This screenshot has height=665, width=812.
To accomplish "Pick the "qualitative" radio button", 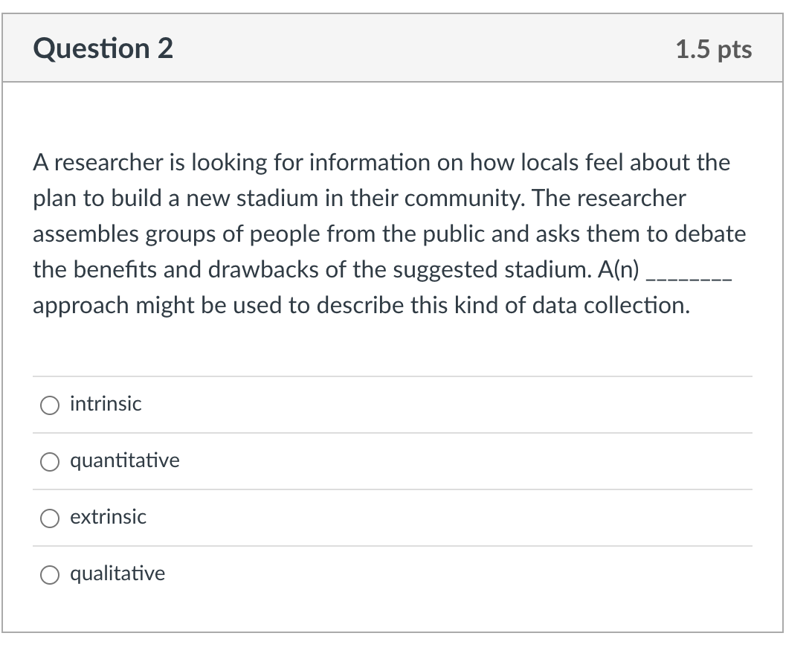I will point(50,574).
